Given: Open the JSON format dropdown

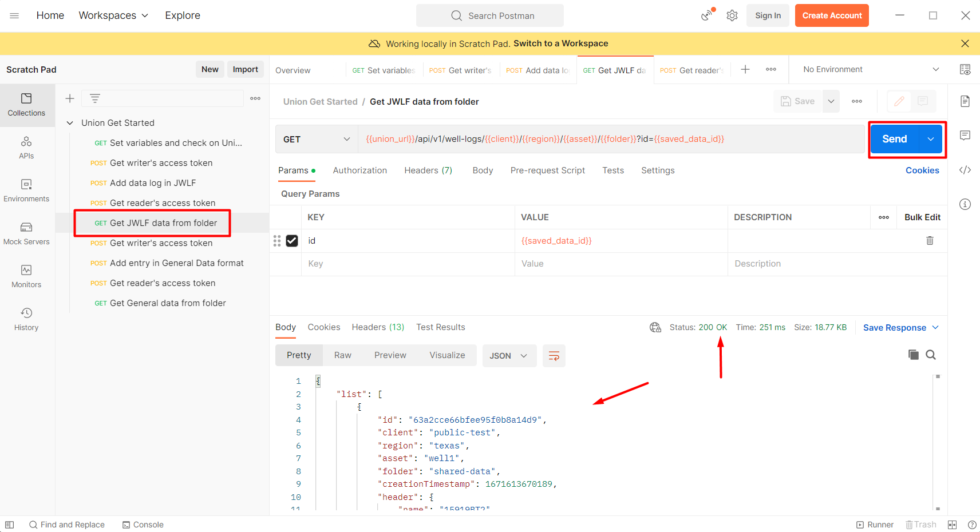Looking at the screenshot, I should 508,356.
